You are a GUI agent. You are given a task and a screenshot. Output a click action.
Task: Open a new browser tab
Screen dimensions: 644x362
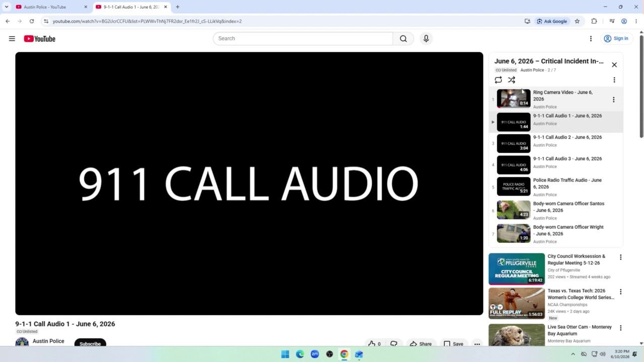(x=178, y=7)
